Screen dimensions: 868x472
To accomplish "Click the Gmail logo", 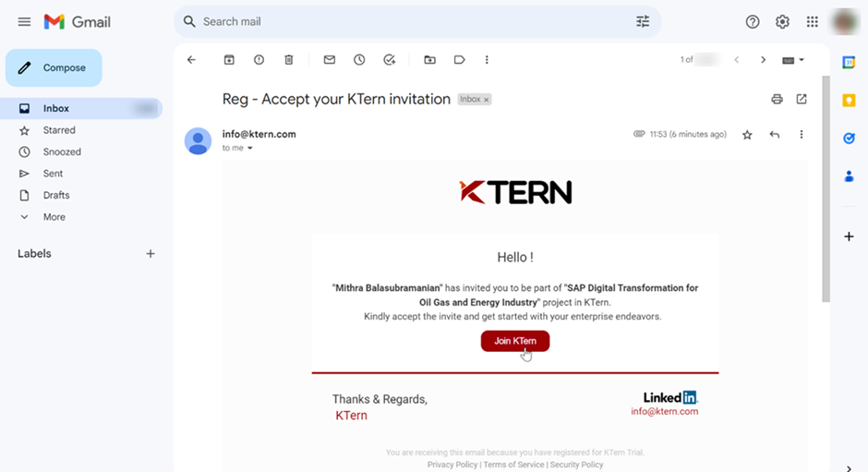I will [x=77, y=21].
